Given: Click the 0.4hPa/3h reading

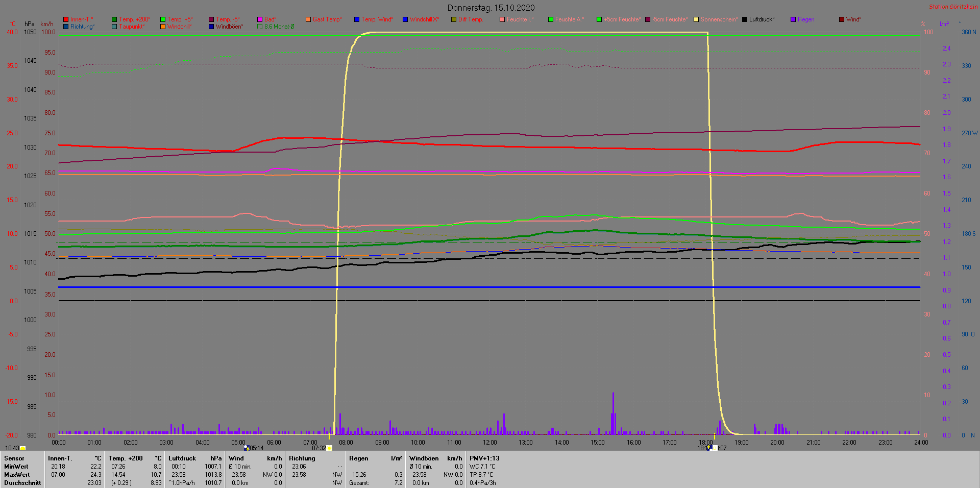Looking at the screenshot, I should pyautogui.click(x=483, y=483).
